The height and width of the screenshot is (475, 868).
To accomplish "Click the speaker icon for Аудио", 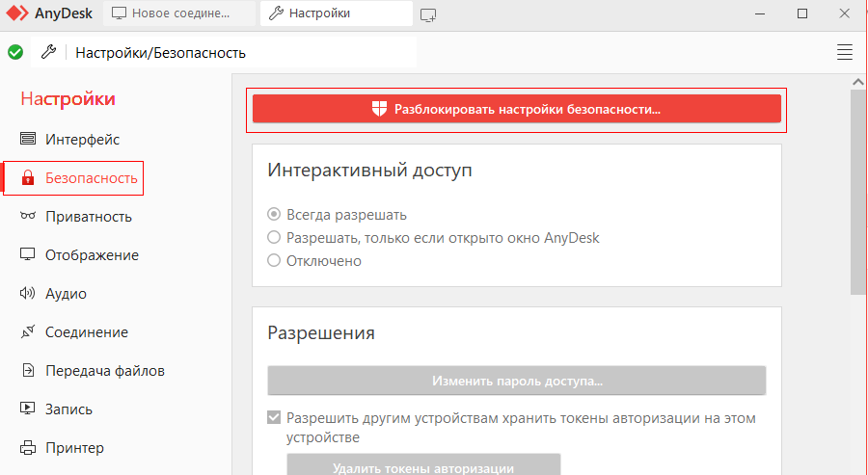I will tap(28, 294).
